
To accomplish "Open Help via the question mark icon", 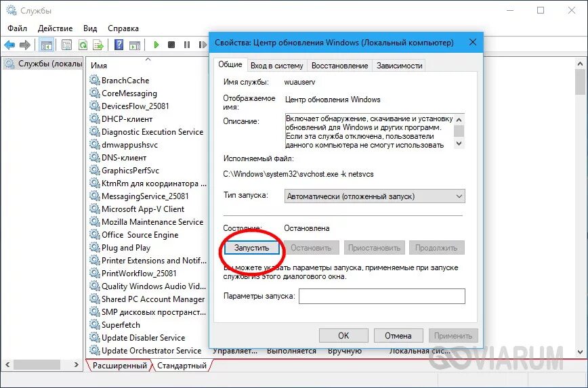I will pyautogui.click(x=119, y=45).
